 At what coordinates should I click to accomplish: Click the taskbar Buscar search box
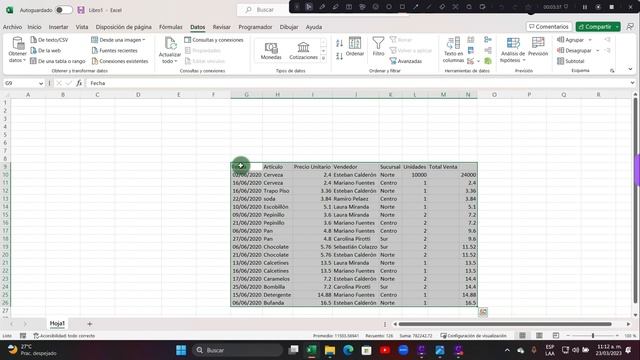click(x=238, y=350)
